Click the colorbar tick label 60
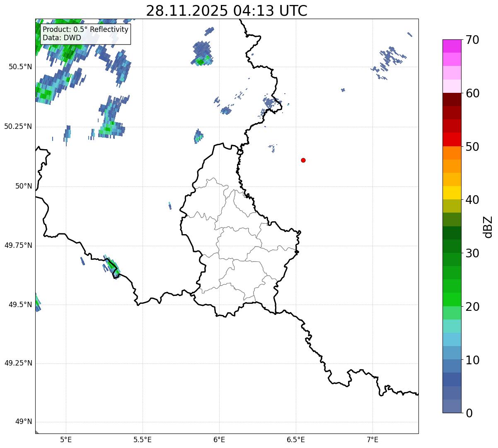The image size is (498, 448). point(472,93)
